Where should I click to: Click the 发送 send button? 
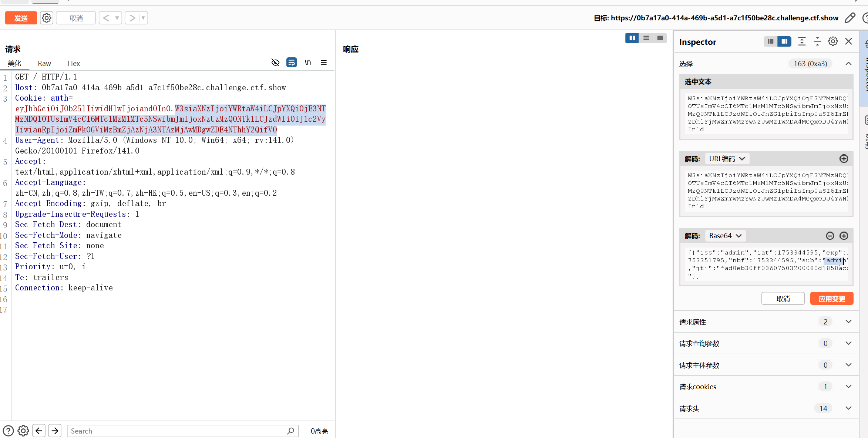[21, 18]
